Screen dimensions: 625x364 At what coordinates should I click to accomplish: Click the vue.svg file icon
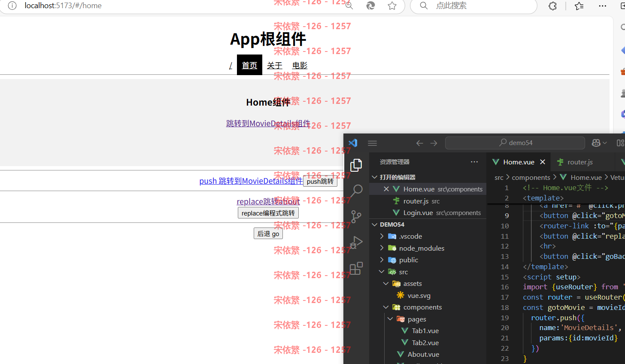pos(400,295)
